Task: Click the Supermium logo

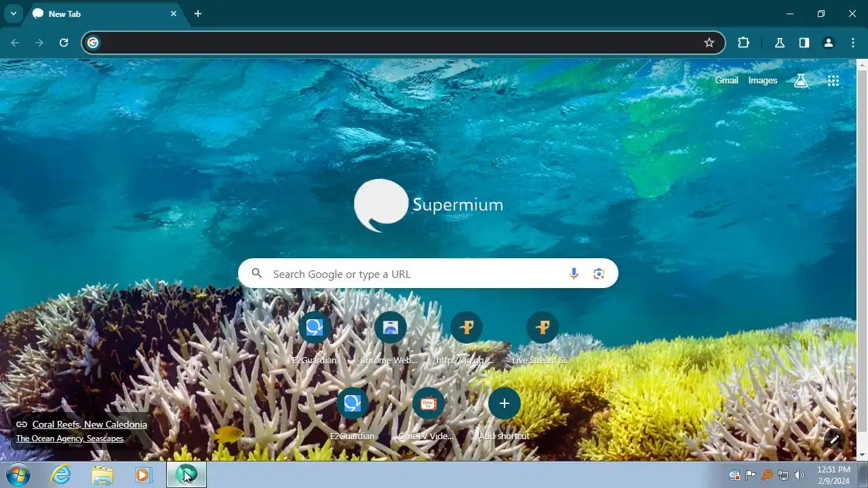Action: point(429,205)
